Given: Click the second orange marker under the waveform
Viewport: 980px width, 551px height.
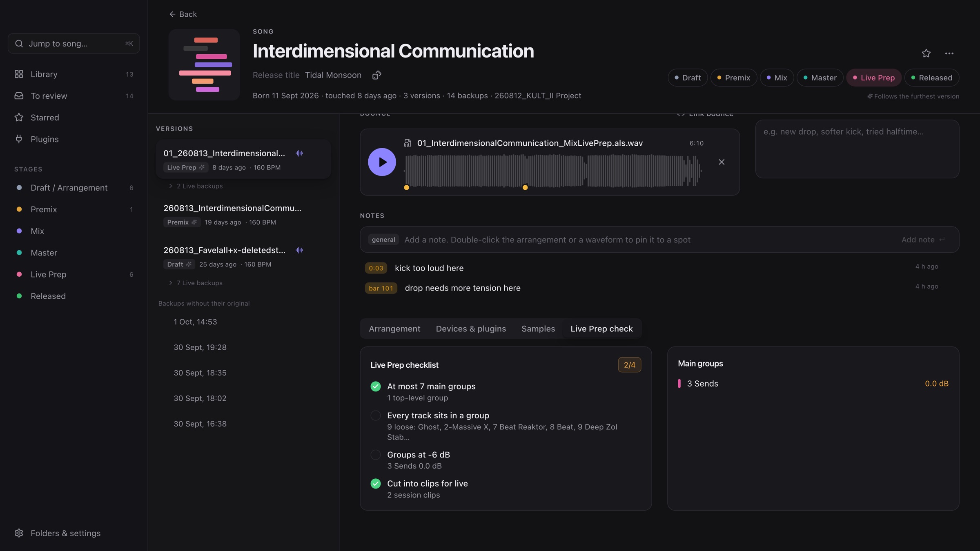Looking at the screenshot, I should point(525,187).
